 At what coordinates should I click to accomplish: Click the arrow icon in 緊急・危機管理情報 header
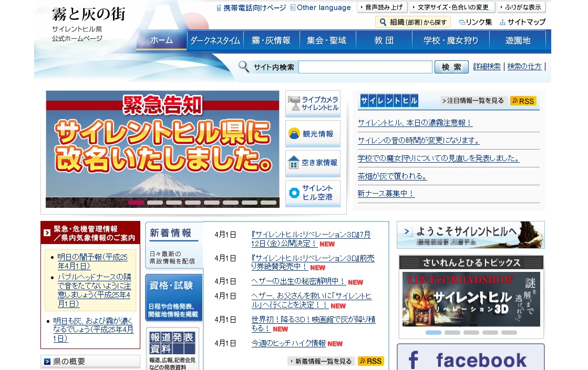click(47, 233)
